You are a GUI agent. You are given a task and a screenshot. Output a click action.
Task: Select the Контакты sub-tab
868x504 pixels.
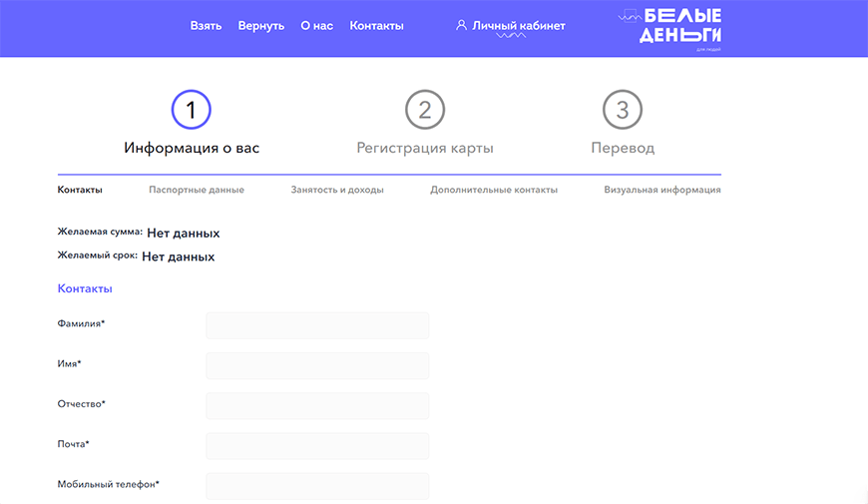(x=80, y=190)
